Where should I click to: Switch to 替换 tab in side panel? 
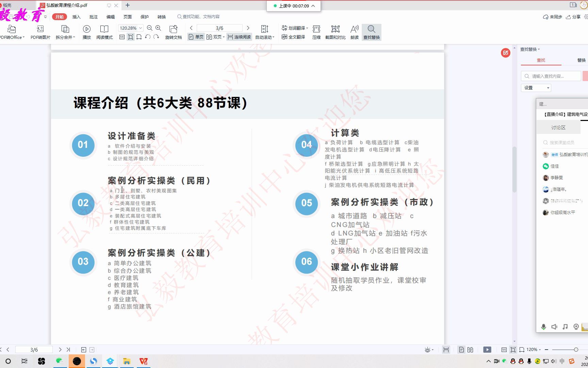tap(582, 60)
